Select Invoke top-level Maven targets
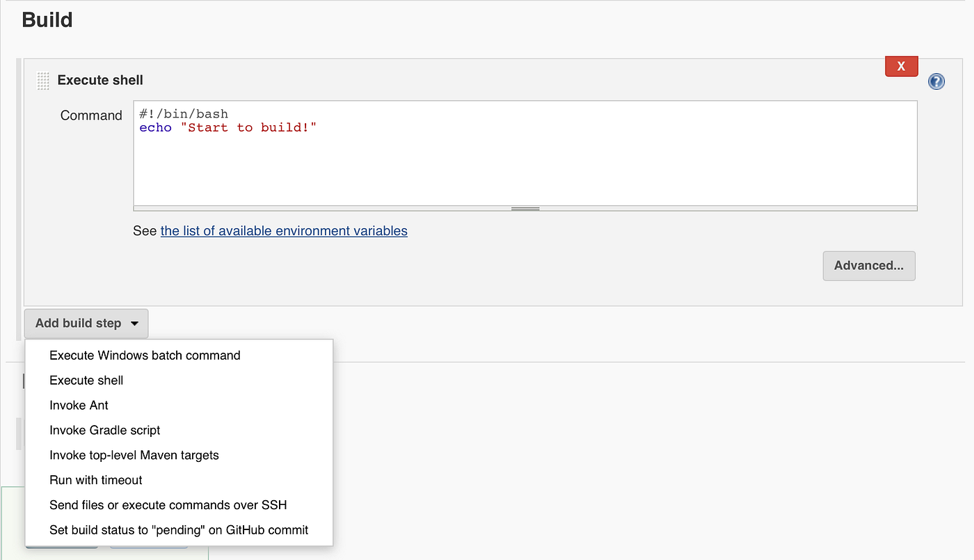 pos(134,455)
